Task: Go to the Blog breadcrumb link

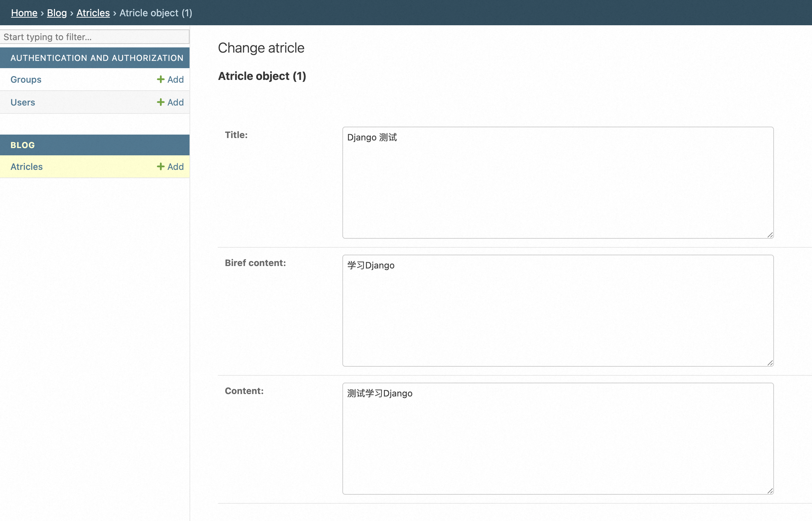Action: [x=57, y=13]
